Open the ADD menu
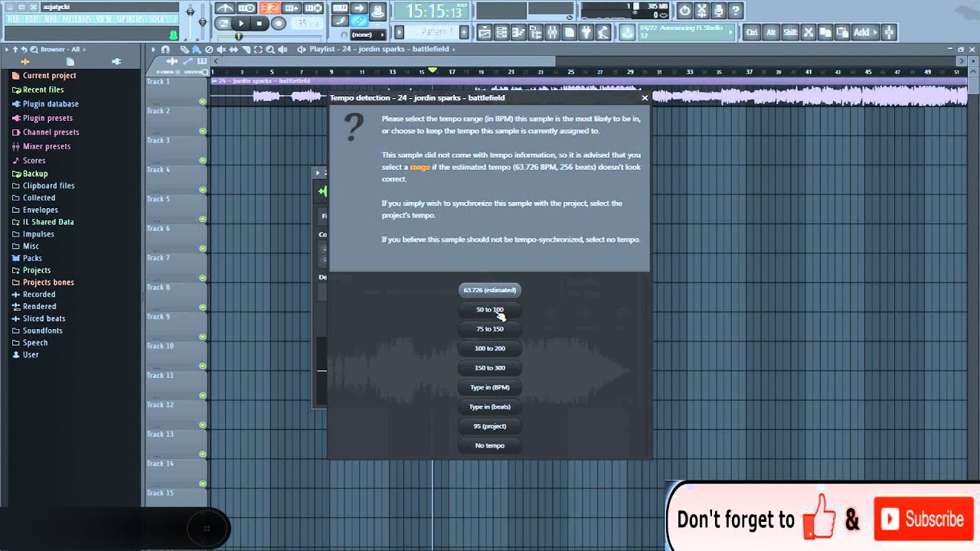Screen dimensions: 980x551 [50, 19]
